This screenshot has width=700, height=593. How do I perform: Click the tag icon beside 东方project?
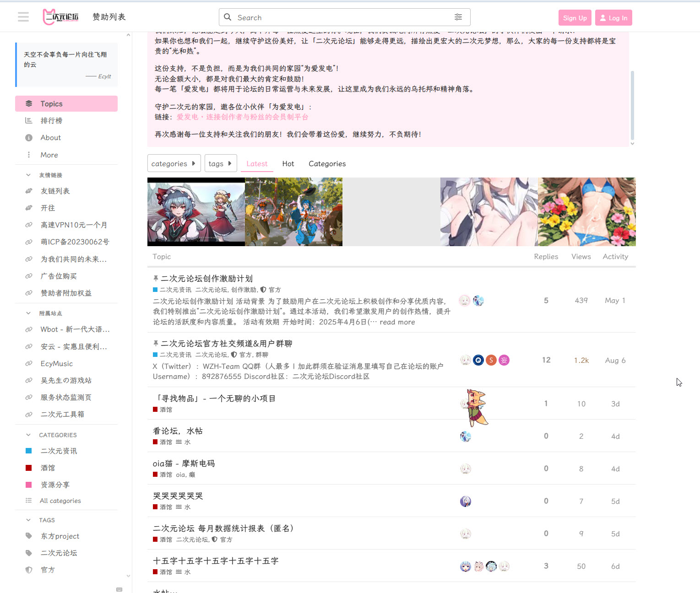point(29,536)
